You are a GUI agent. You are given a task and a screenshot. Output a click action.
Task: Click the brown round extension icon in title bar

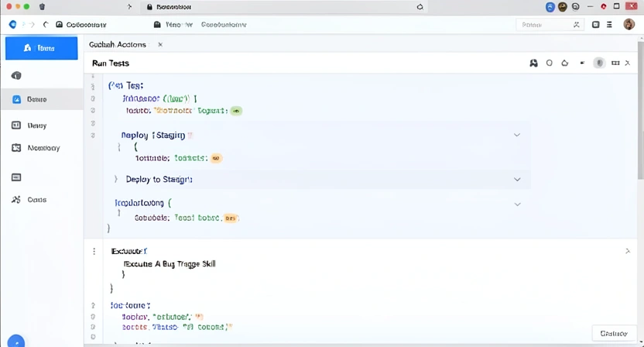[563, 6]
